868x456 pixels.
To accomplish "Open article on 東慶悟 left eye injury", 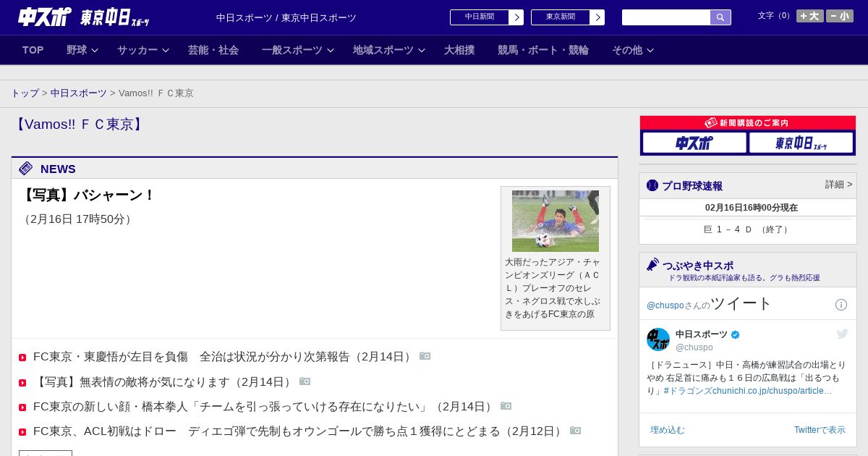I will click(x=224, y=357).
